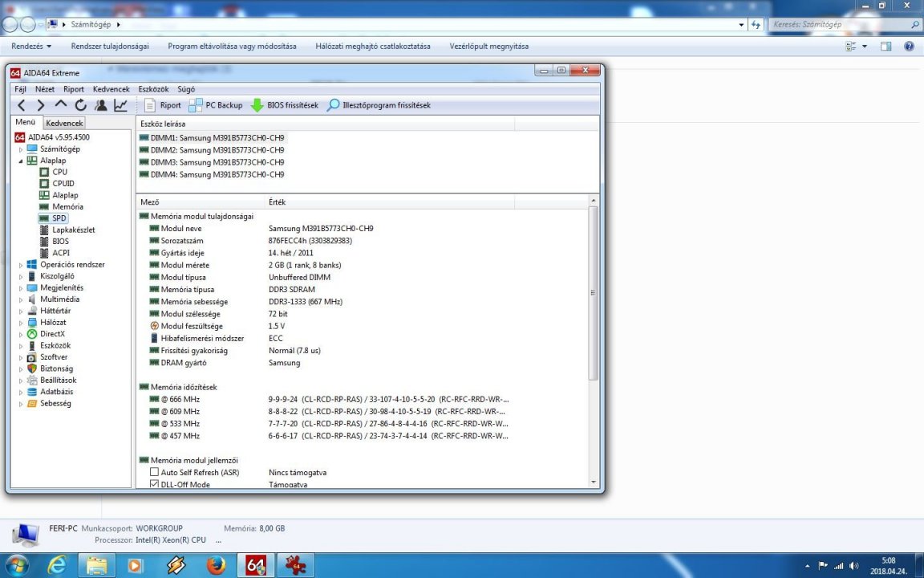The image size is (924, 578).
Task: Click details pane scrollbar down arrow
Action: [594, 482]
